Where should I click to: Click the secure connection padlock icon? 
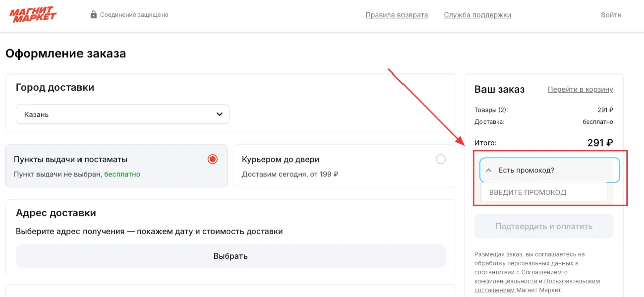(x=93, y=15)
